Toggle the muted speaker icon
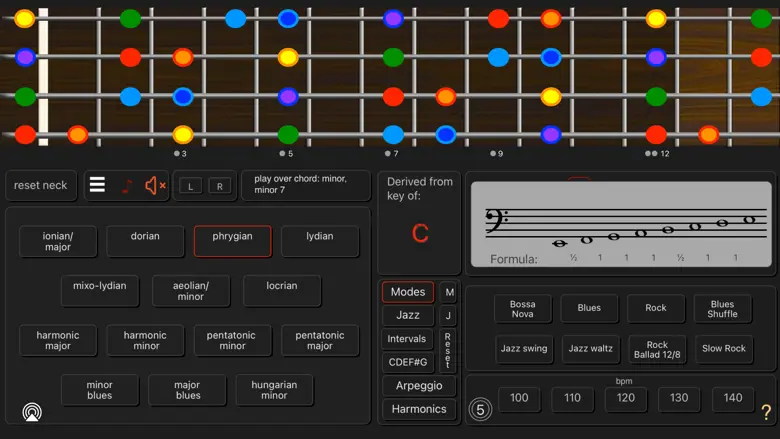 [x=154, y=185]
